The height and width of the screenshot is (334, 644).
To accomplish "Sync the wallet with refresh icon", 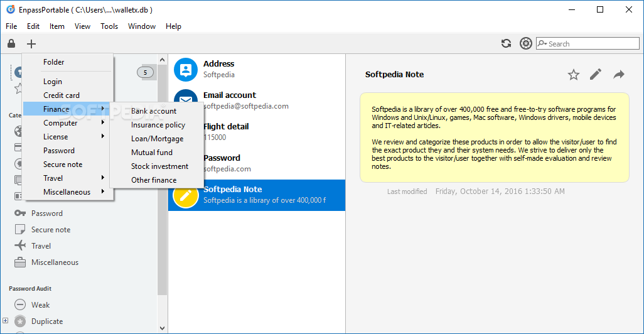I will [x=506, y=43].
